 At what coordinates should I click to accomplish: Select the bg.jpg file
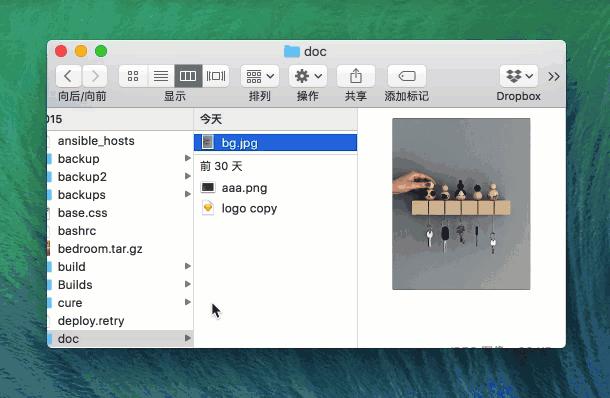[275, 143]
